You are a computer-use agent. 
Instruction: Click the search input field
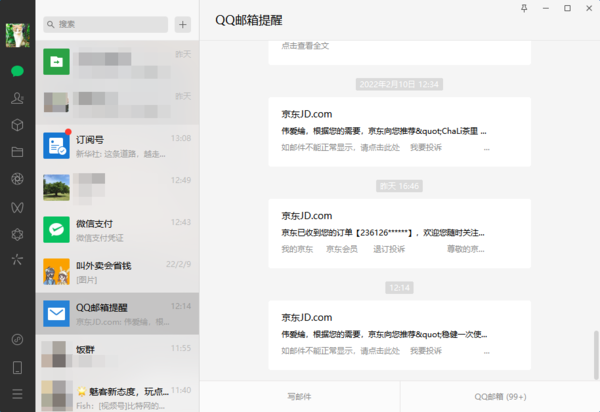click(x=108, y=24)
